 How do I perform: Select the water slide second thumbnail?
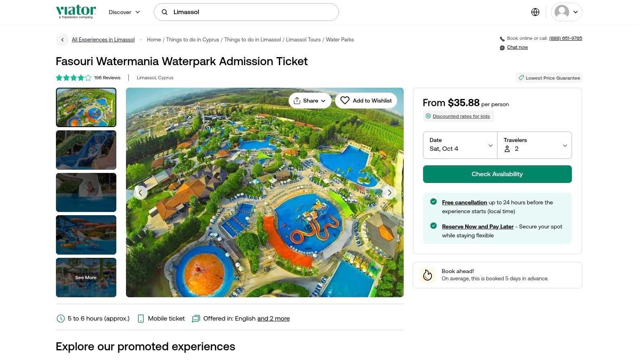(x=86, y=150)
